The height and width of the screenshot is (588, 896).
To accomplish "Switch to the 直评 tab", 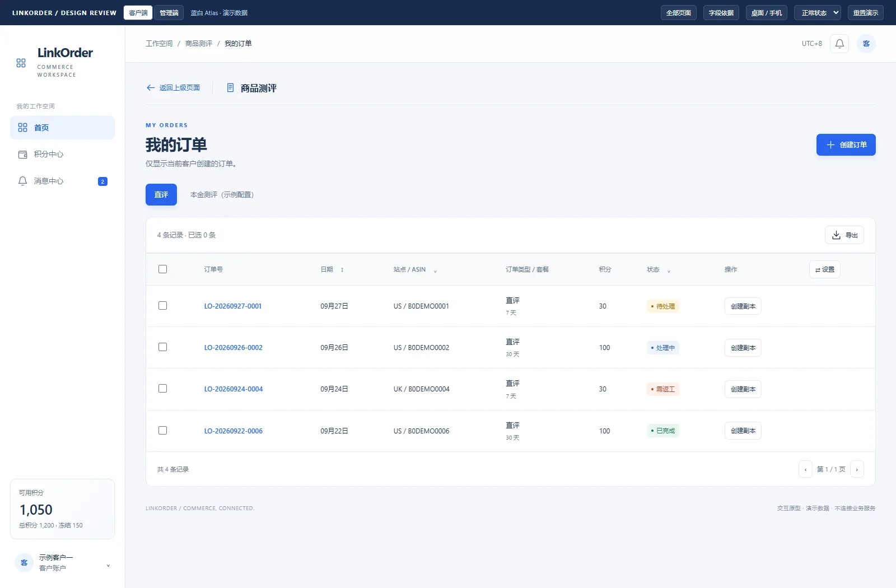I will pyautogui.click(x=161, y=195).
